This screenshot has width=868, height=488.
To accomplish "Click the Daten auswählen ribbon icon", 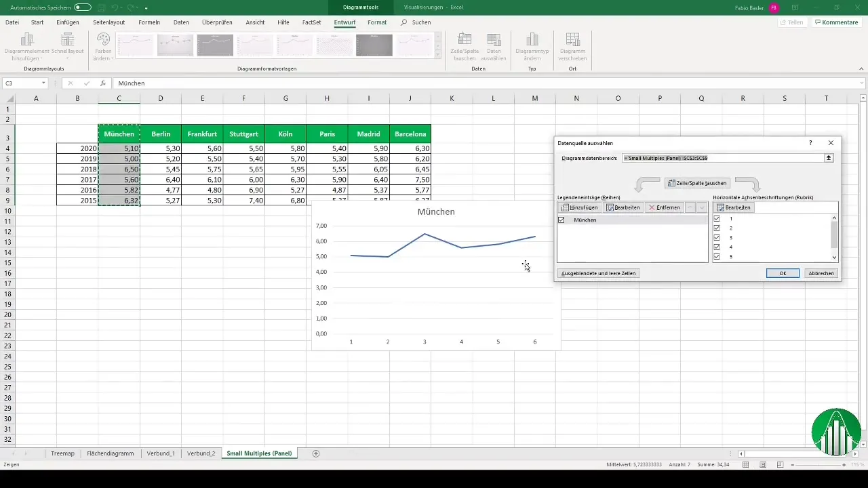I will [x=494, y=46].
